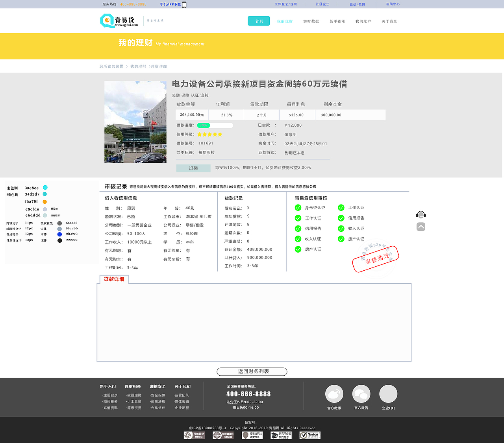Pick the 0b39e3 blue link swatch
The image size is (504, 443).
point(59,234)
